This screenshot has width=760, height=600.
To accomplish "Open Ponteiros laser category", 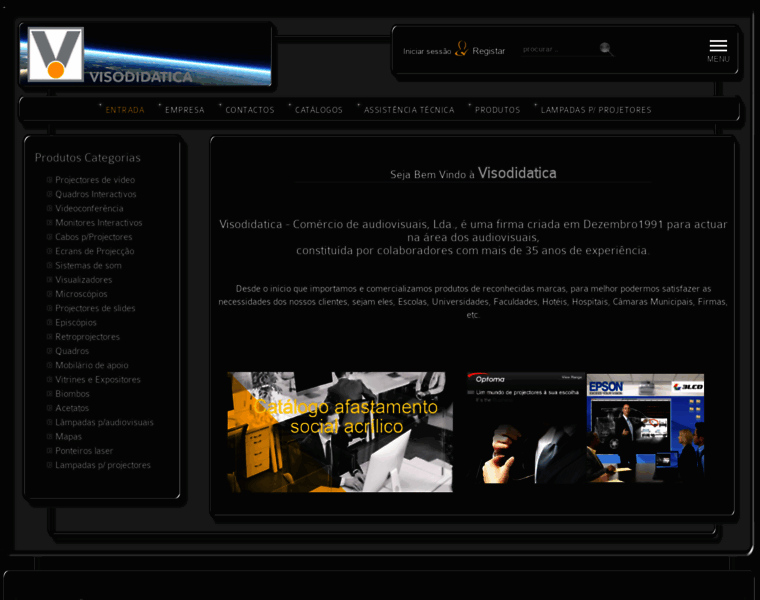I will tap(84, 451).
